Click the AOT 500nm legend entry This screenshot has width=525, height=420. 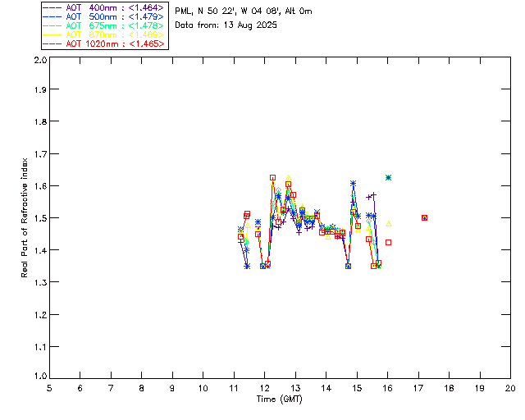104,16
